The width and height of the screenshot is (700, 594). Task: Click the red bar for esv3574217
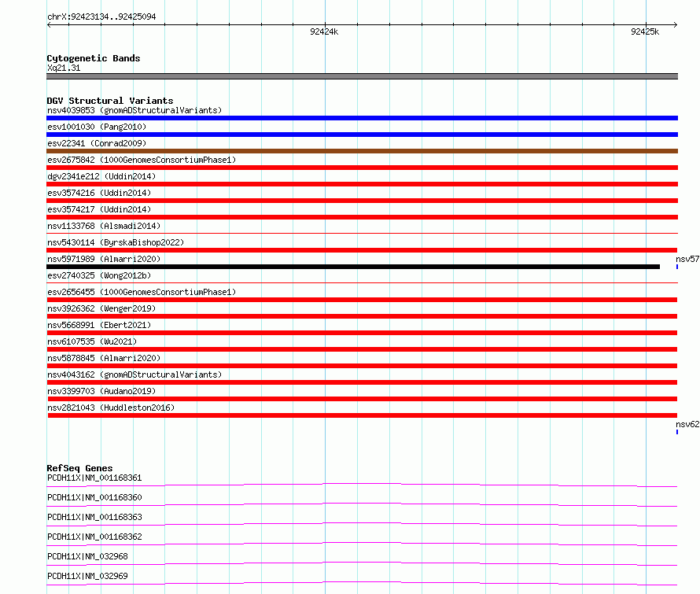[x=362, y=217]
